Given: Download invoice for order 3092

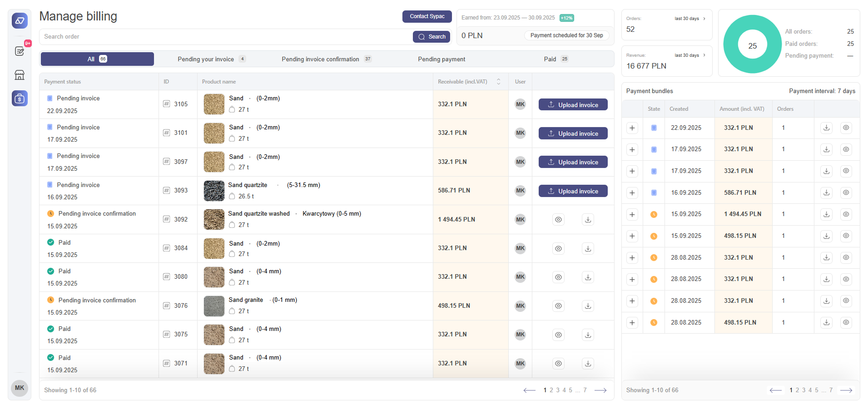Looking at the screenshot, I should 588,220.
